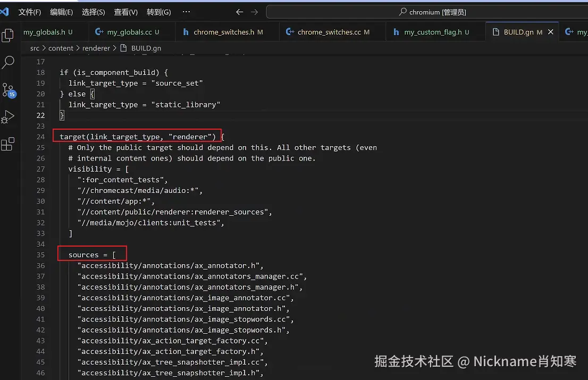Click the text link_target_type = "source_set"
The width and height of the screenshot is (588, 380).
click(x=136, y=83)
